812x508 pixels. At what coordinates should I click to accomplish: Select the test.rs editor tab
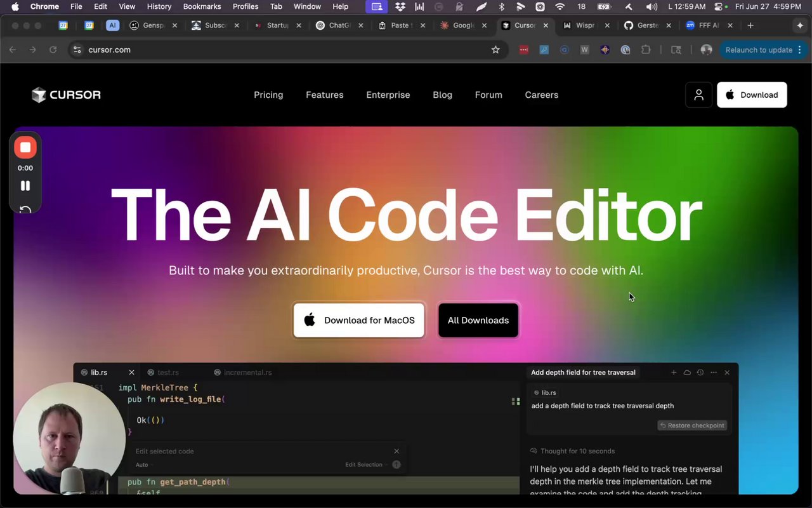pyautogui.click(x=163, y=372)
